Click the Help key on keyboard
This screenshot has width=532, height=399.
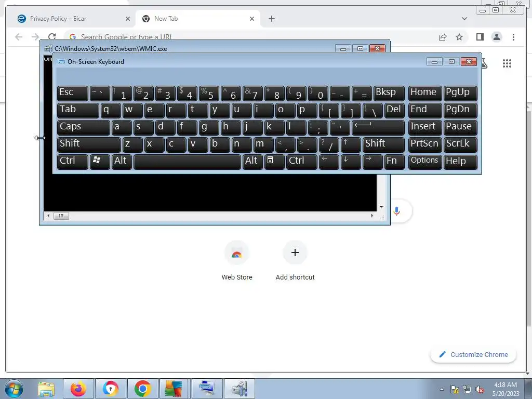click(460, 162)
